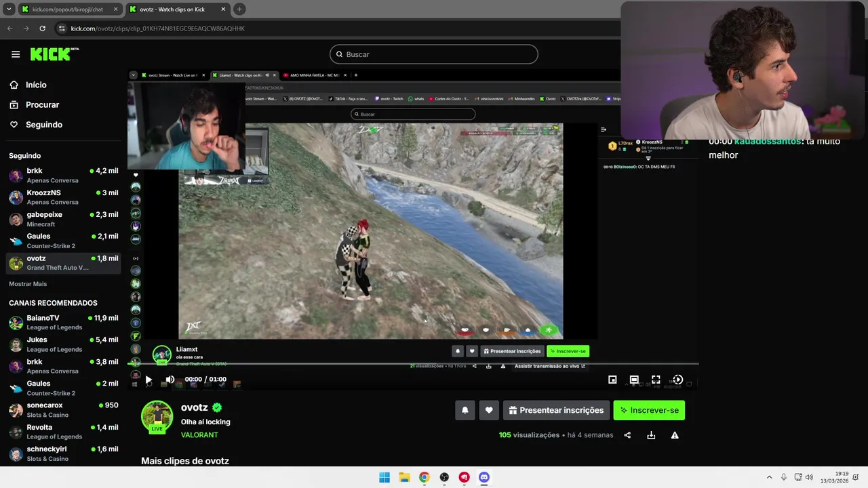
Task: Open Discord from the taskbar
Action: click(x=484, y=477)
